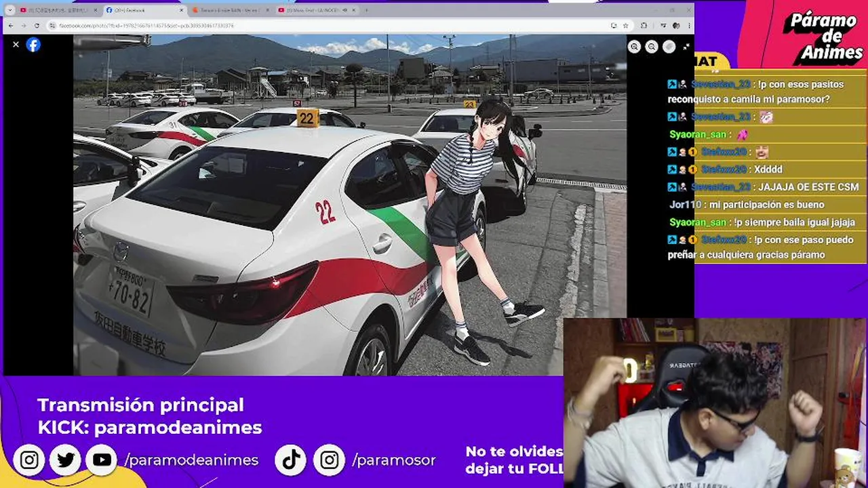Switch to the first YouTube tab
The image size is (868, 488).
pos(58,10)
